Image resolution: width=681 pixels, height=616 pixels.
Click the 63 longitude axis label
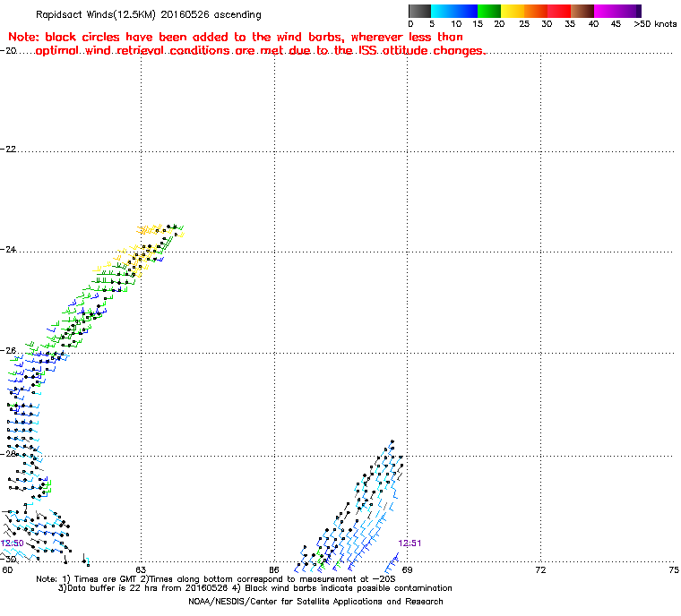coord(141,569)
